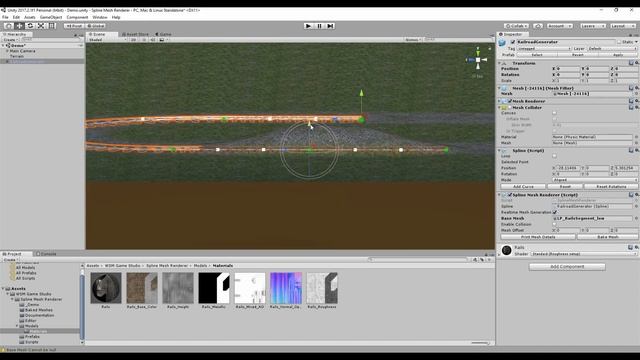Click the Reset Rotations button
640x360 pixels.
coord(611,187)
